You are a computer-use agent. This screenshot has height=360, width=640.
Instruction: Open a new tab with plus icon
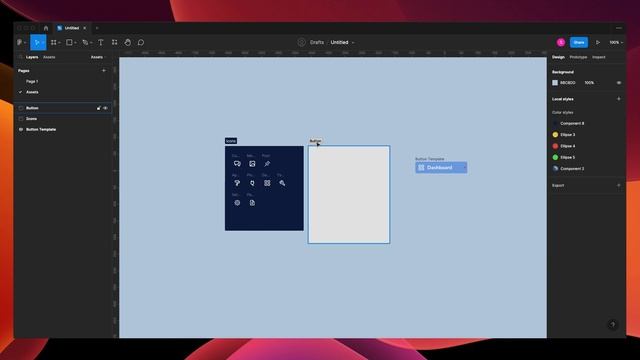[x=97, y=28]
